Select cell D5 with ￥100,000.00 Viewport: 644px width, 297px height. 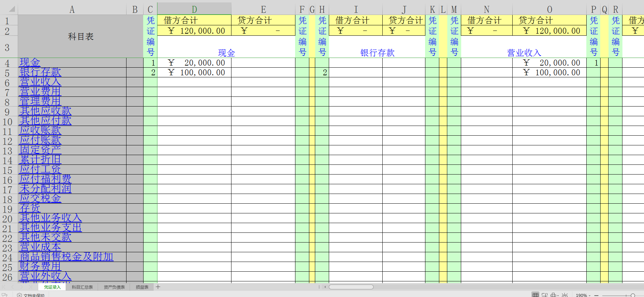click(x=194, y=73)
